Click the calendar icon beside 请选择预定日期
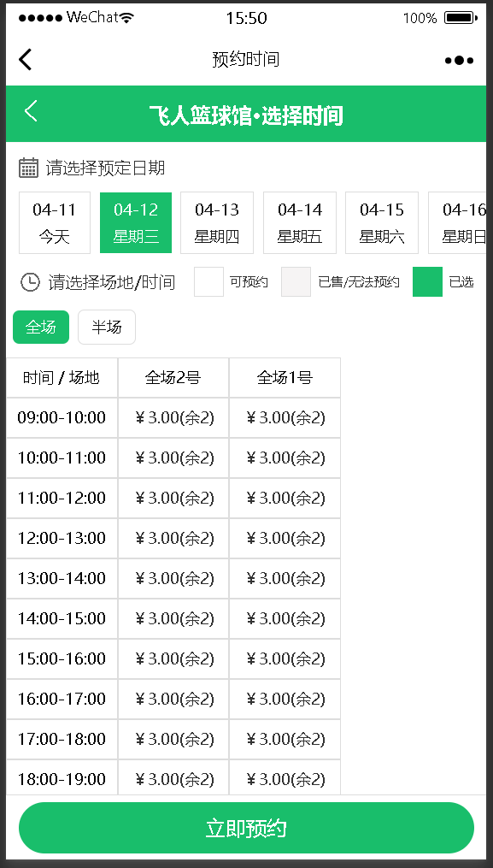Viewport: 493px width, 868px height. click(28, 167)
